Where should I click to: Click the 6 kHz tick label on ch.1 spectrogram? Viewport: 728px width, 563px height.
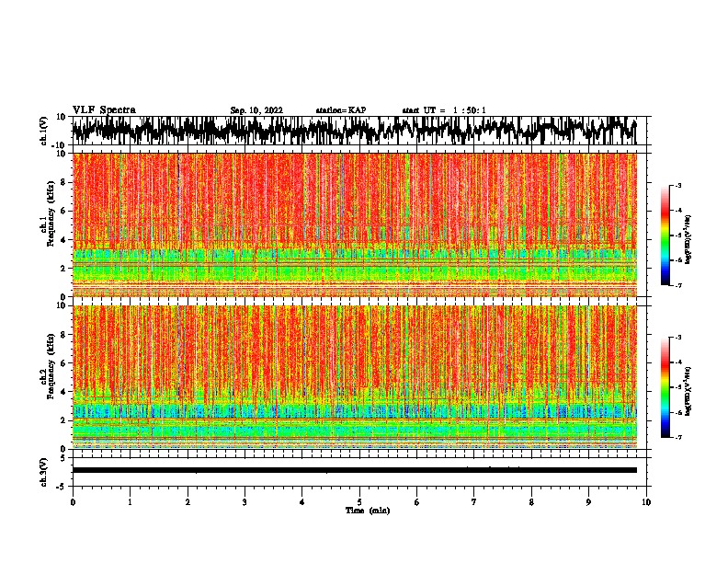(63, 212)
